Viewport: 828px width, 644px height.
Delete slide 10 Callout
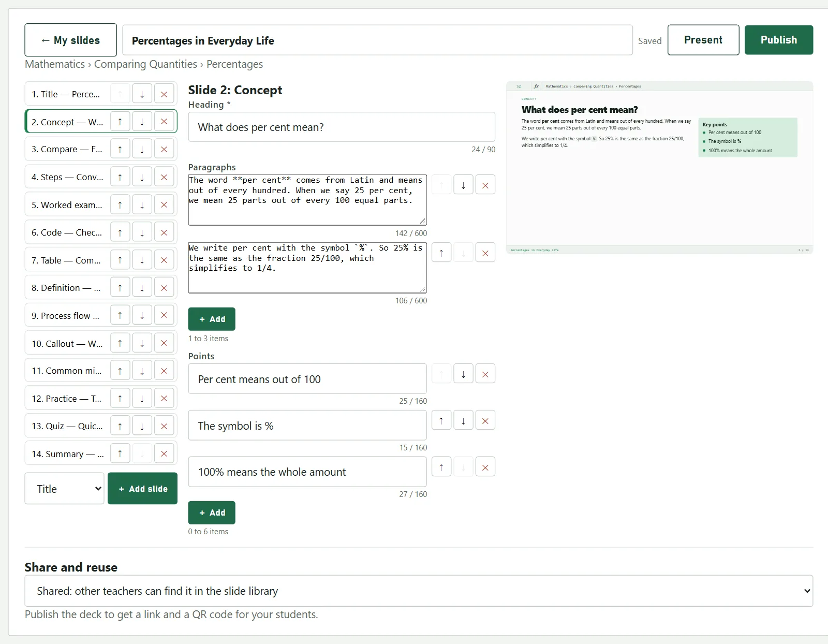coord(164,343)
